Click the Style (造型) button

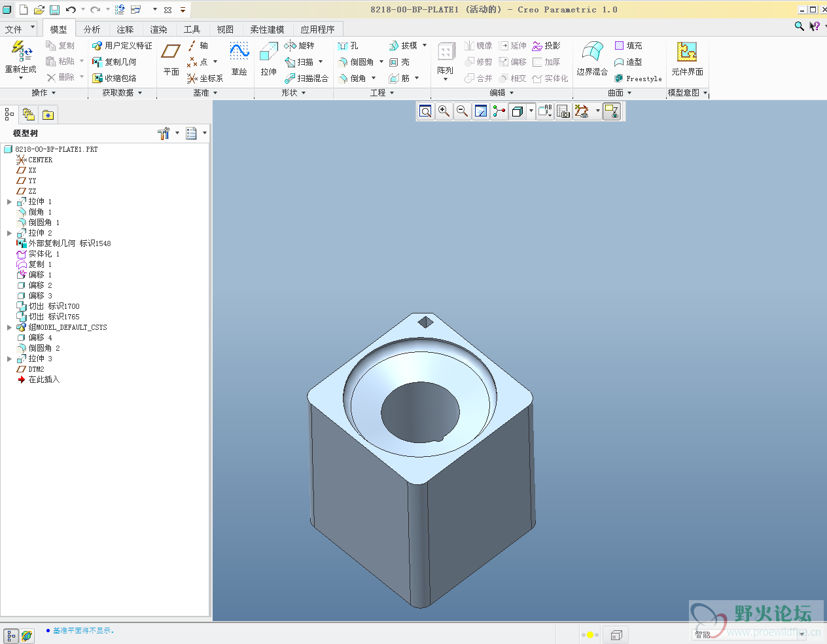[x=628, y=62]
